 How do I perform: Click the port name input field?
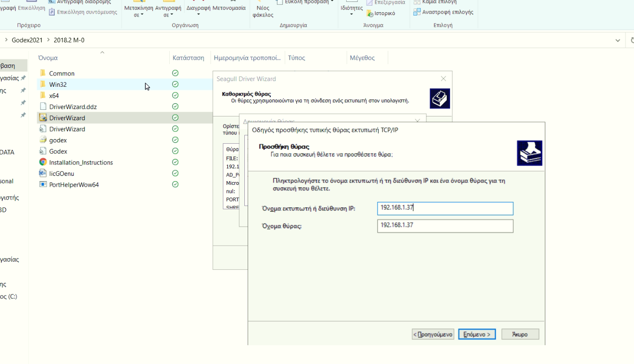click(x=445, y=226)
